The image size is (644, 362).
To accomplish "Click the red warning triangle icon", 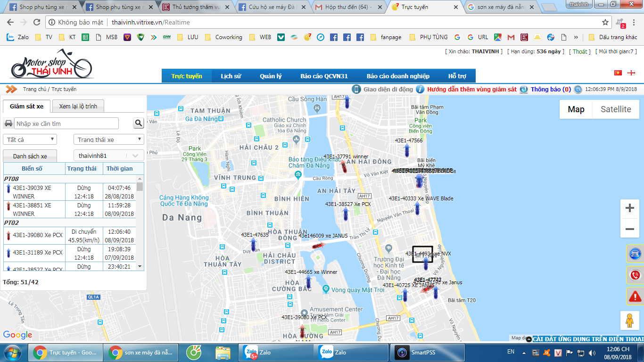I will (x=635, y=296).
